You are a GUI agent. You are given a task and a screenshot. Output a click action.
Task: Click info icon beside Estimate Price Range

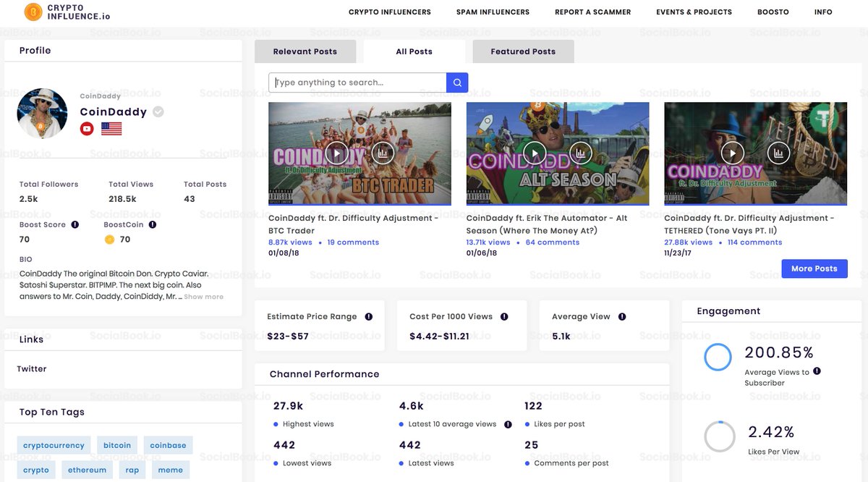(x=369, y=317)
